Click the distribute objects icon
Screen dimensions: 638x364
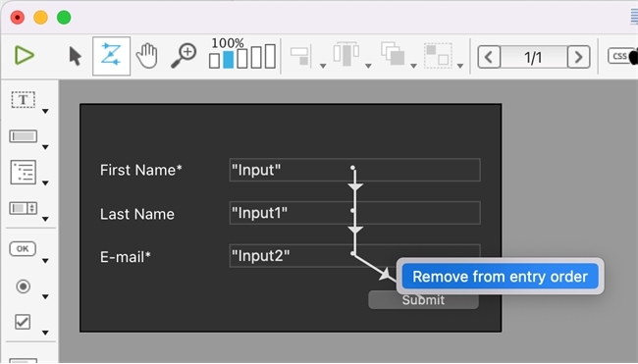coord(346,54)
